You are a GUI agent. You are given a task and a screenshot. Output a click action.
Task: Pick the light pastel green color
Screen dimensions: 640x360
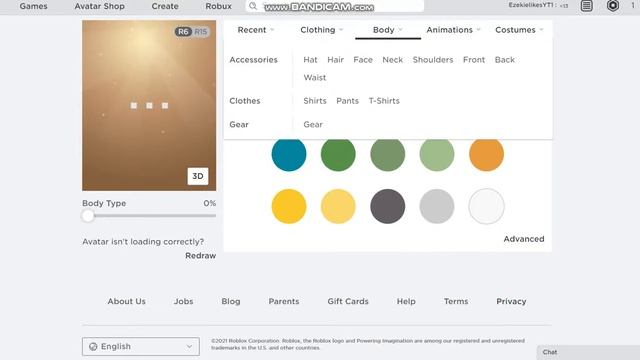coord(437,154)
